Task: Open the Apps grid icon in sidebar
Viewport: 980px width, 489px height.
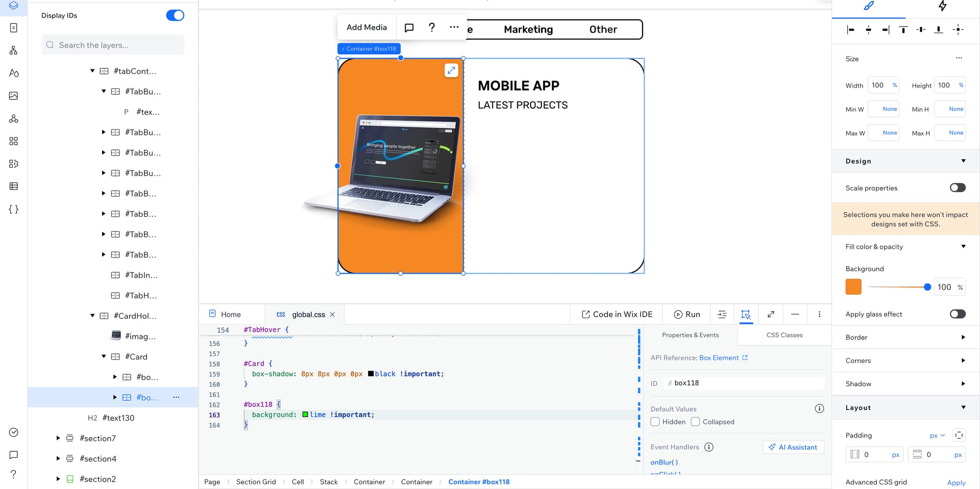Action: pyautogui.click(x=14, y=141)
